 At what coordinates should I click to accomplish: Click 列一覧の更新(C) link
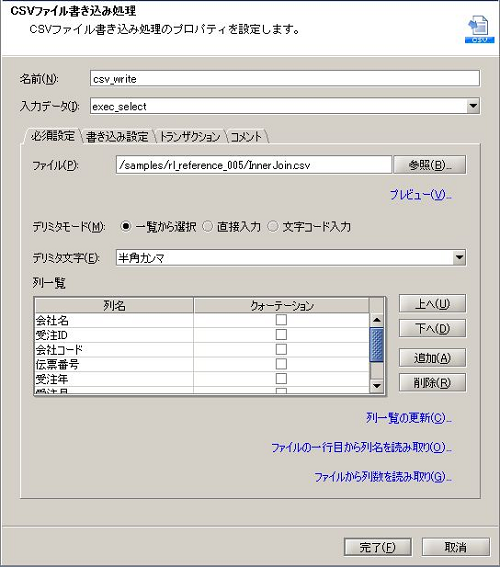[409, 418]
